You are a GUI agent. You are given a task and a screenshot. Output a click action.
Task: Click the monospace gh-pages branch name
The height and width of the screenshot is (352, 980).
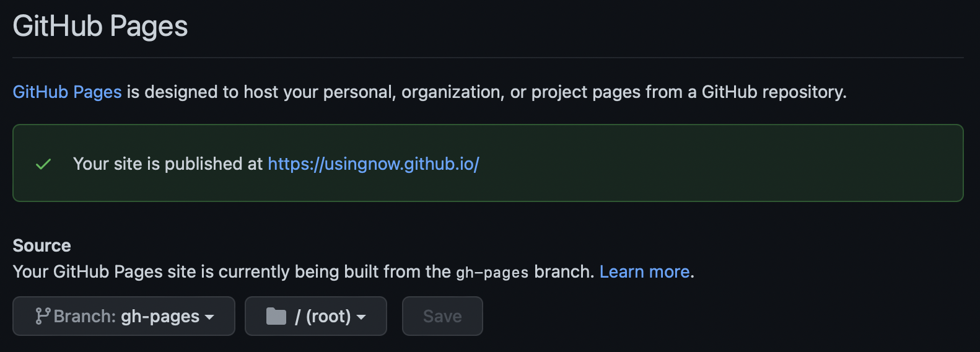[492, 272]
